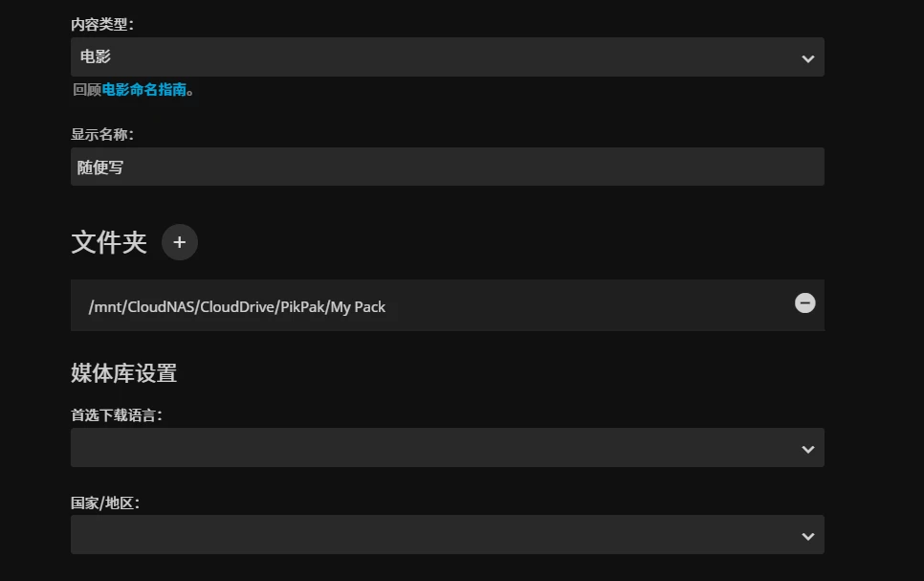Image resolution: width=924 pixels, height=581 pixels.
Task: Focus the 显示名称 text field
Action: tap(447, 168)
